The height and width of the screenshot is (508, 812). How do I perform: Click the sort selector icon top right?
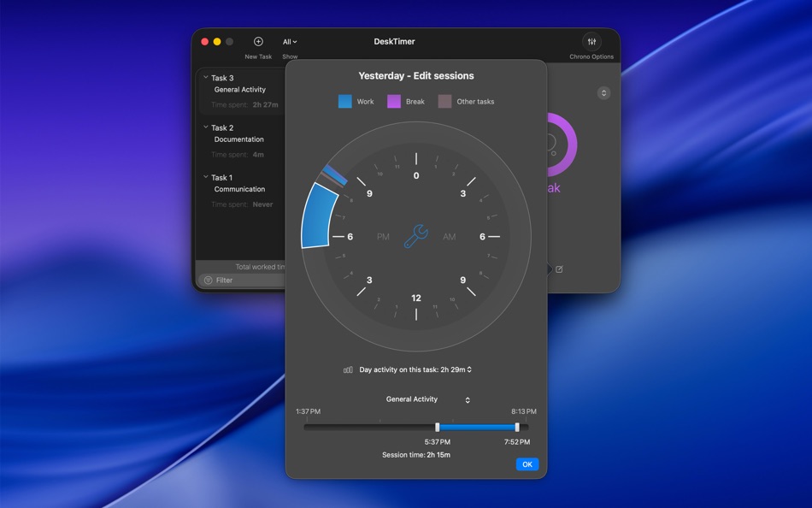(604, 92)
